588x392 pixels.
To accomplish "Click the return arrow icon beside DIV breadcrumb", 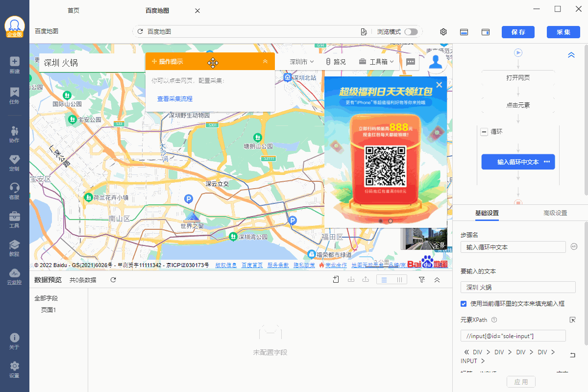I will tap(572, 355).
